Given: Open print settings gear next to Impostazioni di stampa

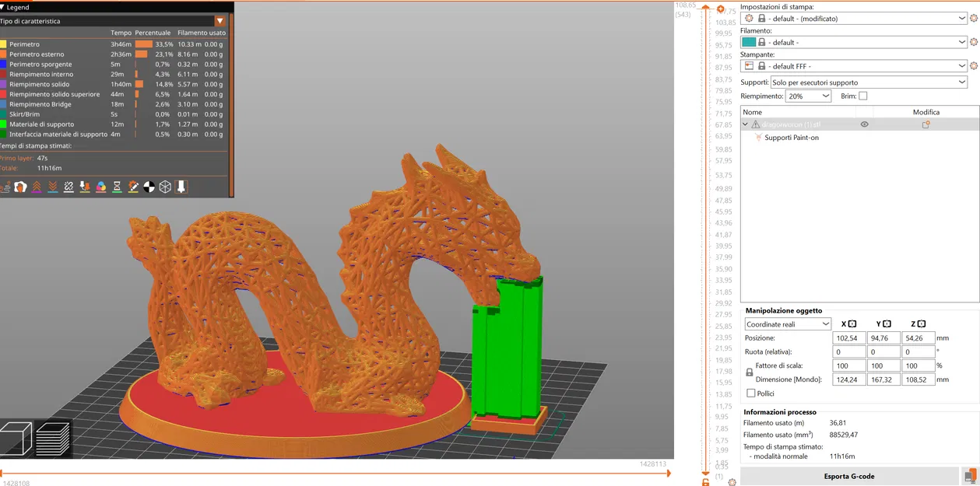Looking at the screenshot, I should [x=973, y=18].
